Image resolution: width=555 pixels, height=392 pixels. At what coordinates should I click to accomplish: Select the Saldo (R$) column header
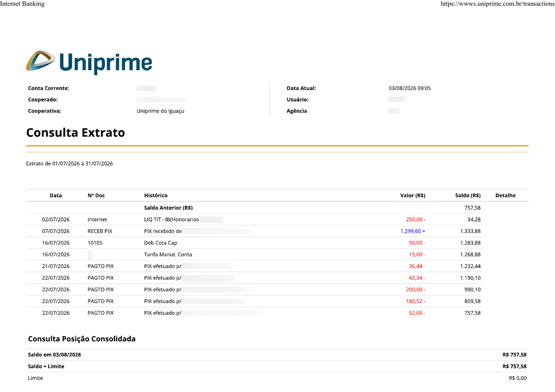click(x=468, y=195)
